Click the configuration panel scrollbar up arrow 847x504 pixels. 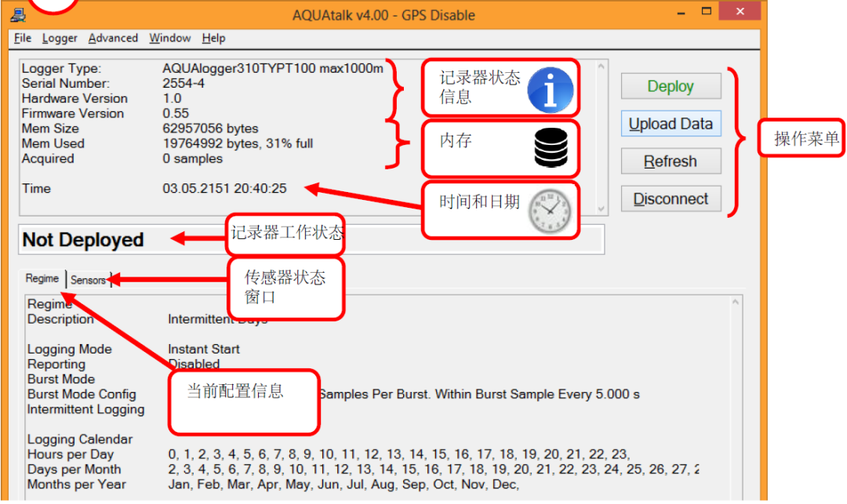pos(736,300)
